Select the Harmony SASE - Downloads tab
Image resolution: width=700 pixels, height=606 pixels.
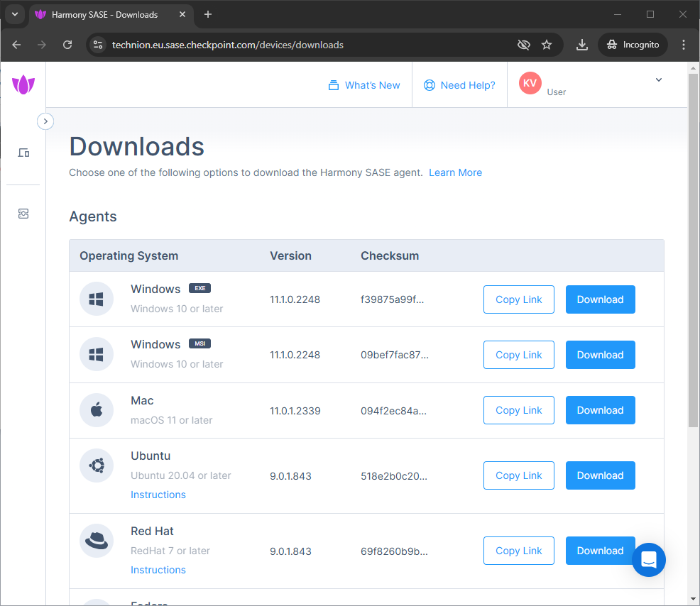coord(111,15)
